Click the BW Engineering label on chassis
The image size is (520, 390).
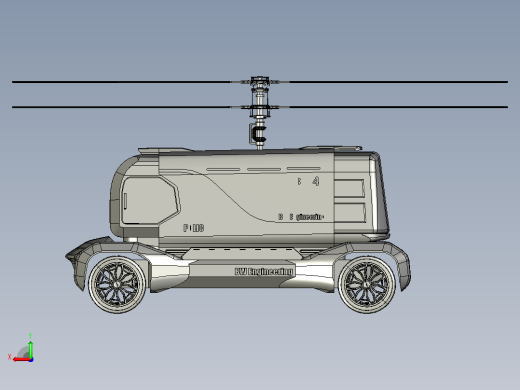pos(264,271)
